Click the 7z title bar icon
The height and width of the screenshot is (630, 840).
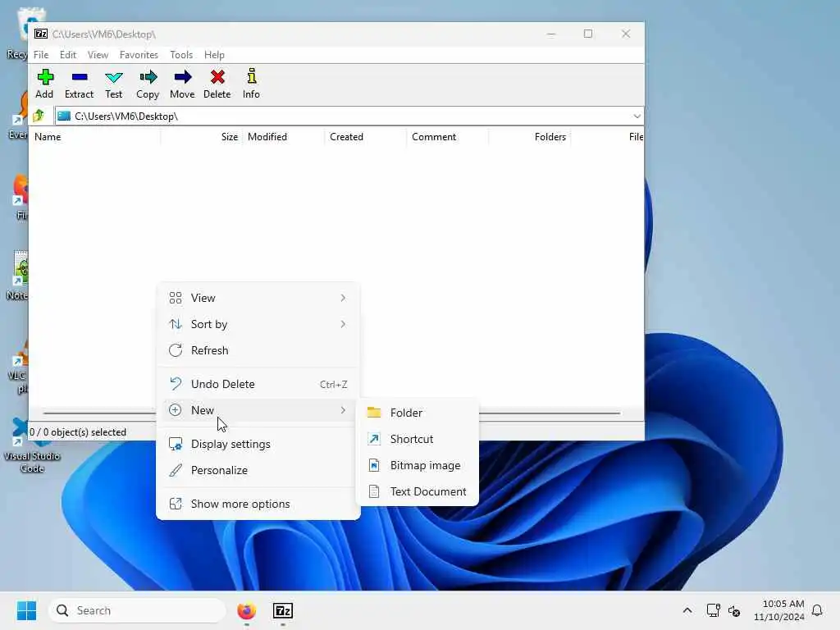pos(41,34)
